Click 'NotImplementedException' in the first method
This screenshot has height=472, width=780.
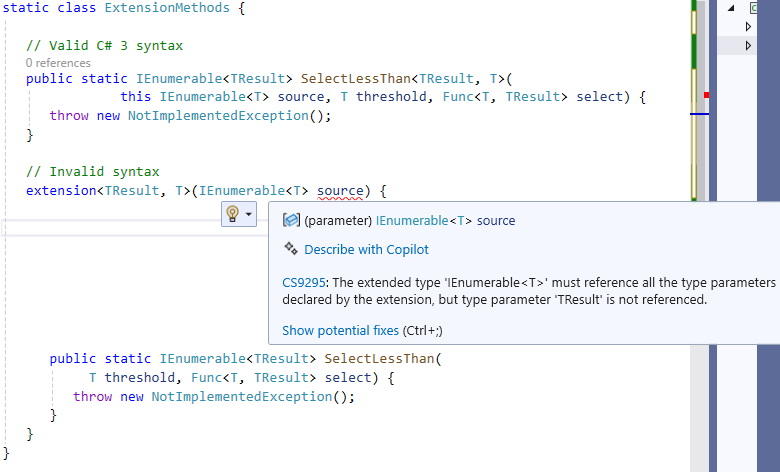click(x=218, y=116)
